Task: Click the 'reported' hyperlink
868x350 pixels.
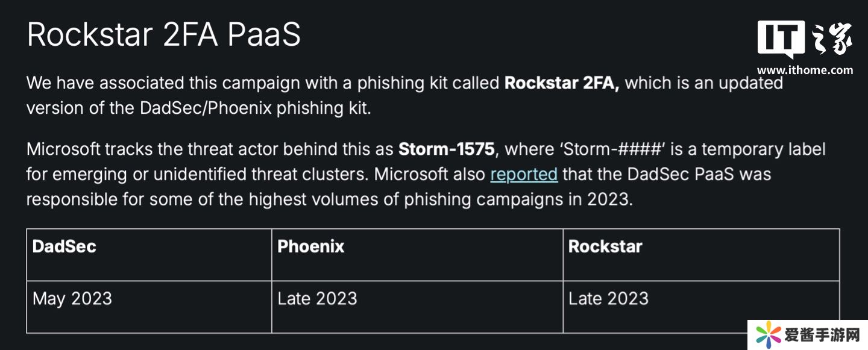Action: 524,174
